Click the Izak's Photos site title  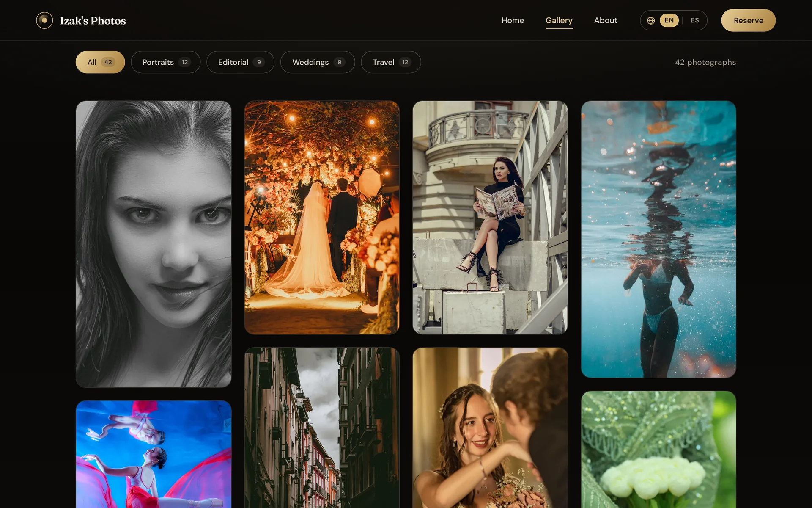pos(93,20)
